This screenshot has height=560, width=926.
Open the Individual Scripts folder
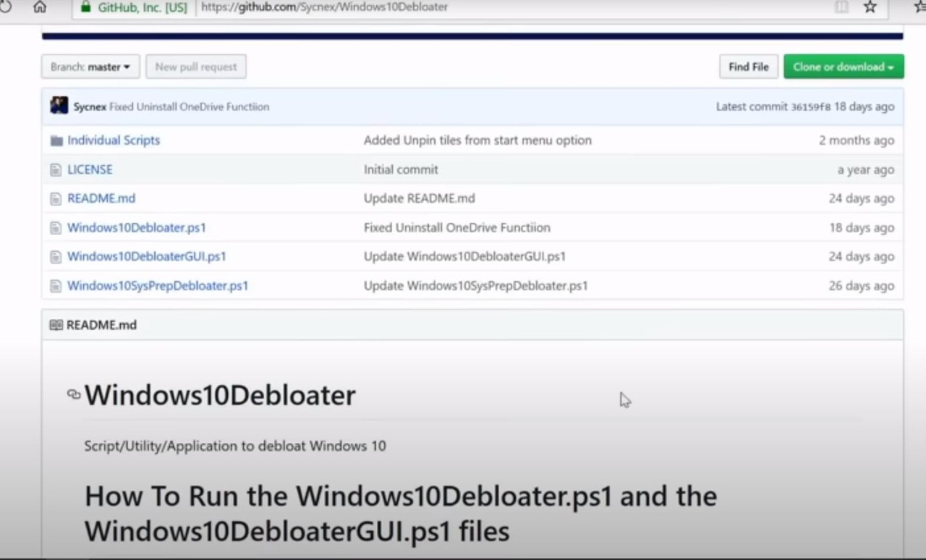[x=114, y=140]
